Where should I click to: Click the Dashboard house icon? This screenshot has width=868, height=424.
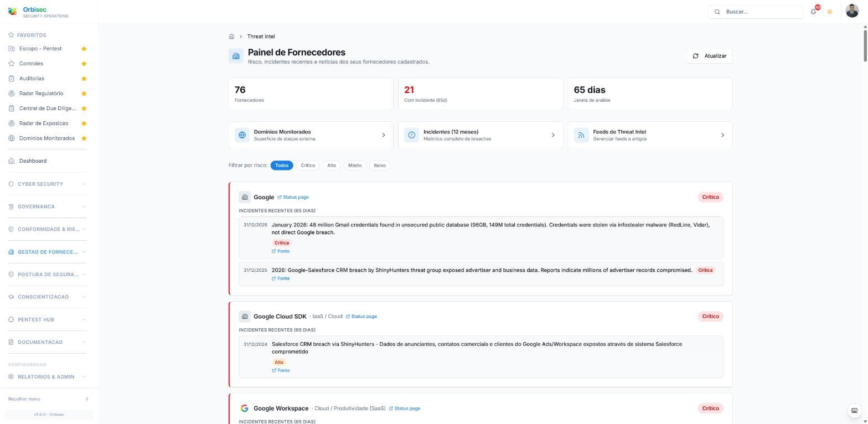pos(12,161)
